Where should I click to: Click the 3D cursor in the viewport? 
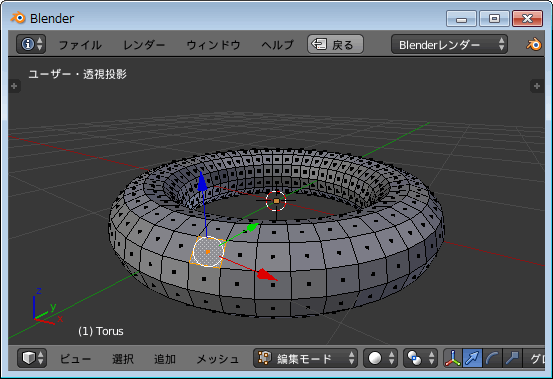tap(276, 201)
